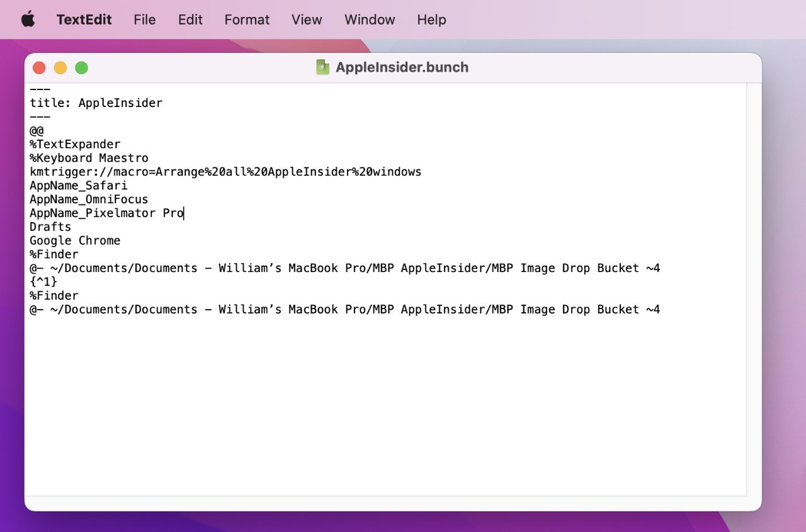Screen dimensions: 806x532
Task: Click the 'Drafts' line
Action: point(50,227)
